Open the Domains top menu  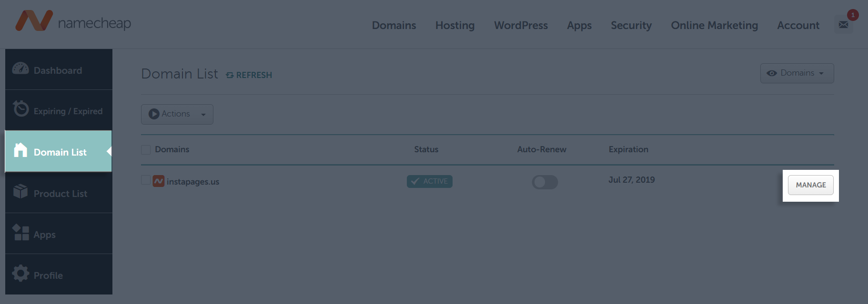coord(394,25)
